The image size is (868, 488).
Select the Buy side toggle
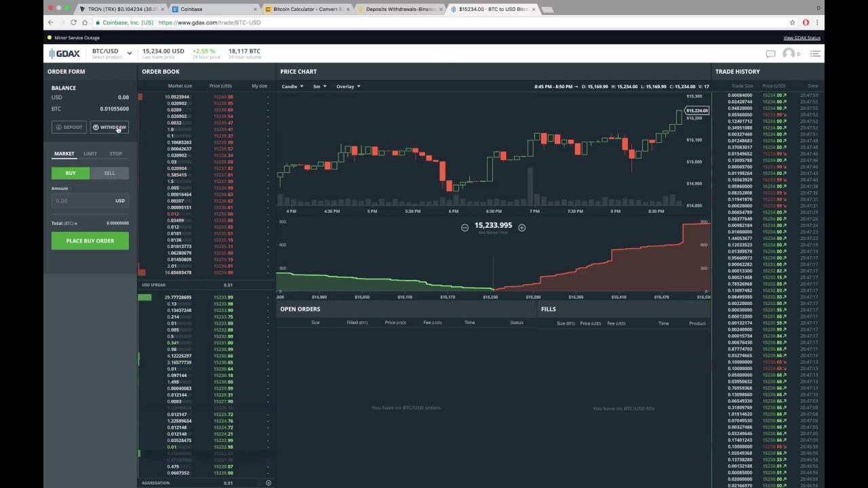tap(71, 173)
